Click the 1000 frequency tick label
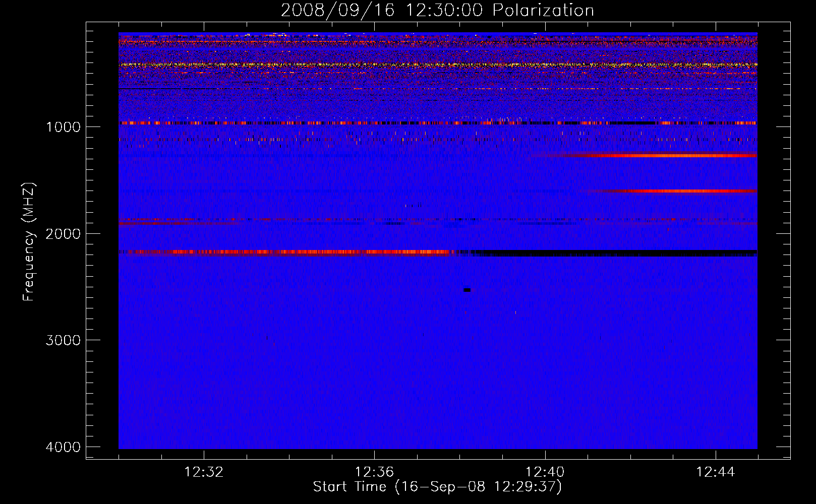Image resolution: width=816 pixels, height=504 pixels. coord(63,127)
